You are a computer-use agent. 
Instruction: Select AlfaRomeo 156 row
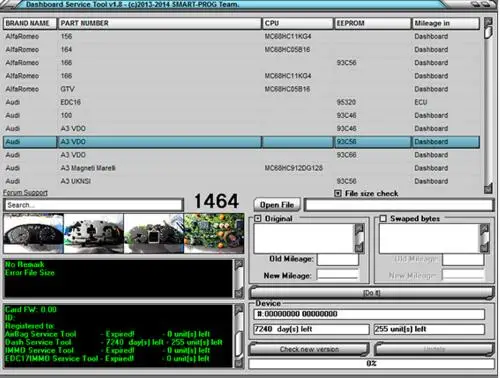241,36
